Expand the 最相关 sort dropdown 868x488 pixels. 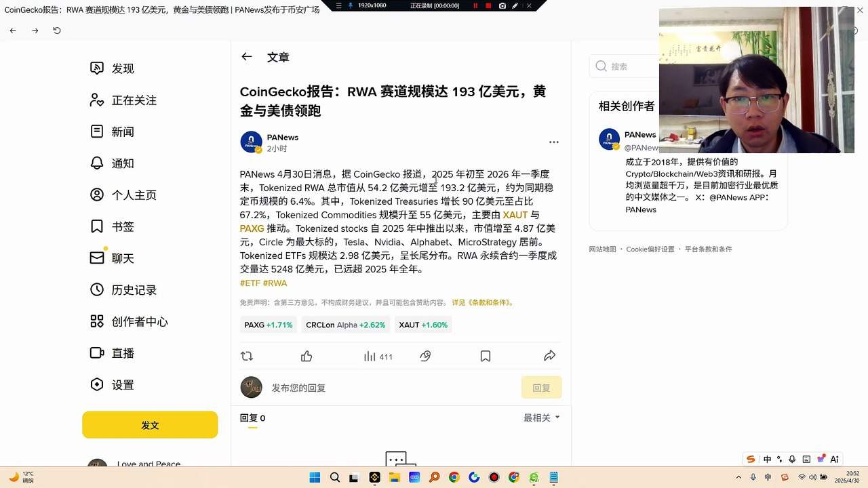[x=542, y=418]
